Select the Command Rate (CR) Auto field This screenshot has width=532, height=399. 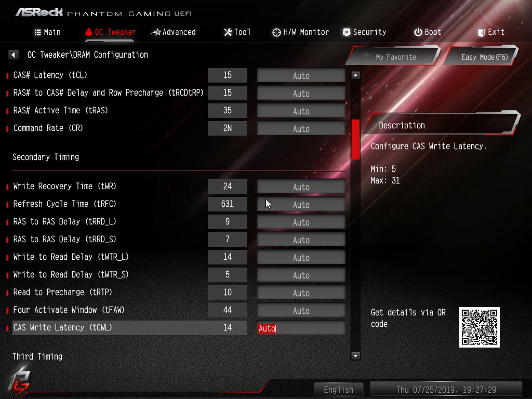coord(301,128)
